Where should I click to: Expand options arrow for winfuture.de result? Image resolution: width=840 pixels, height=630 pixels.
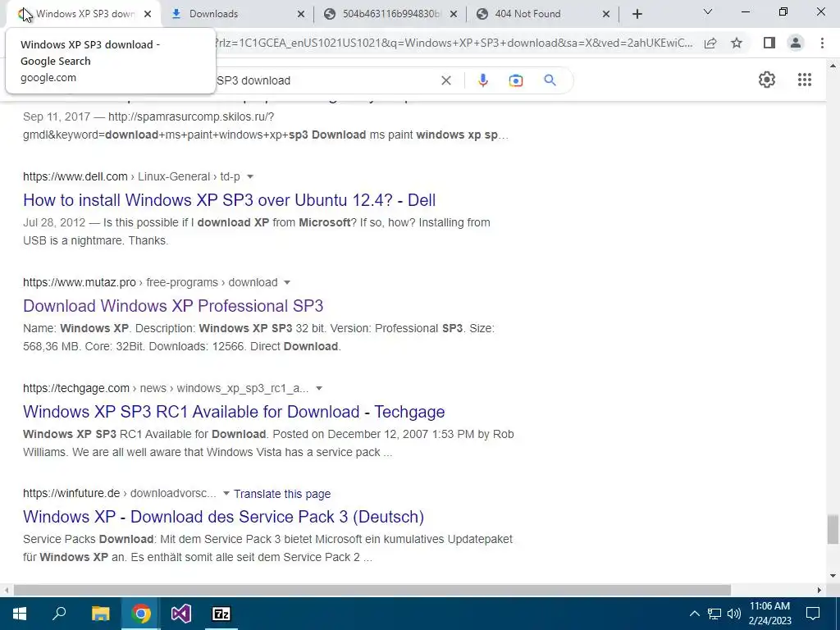226,493
